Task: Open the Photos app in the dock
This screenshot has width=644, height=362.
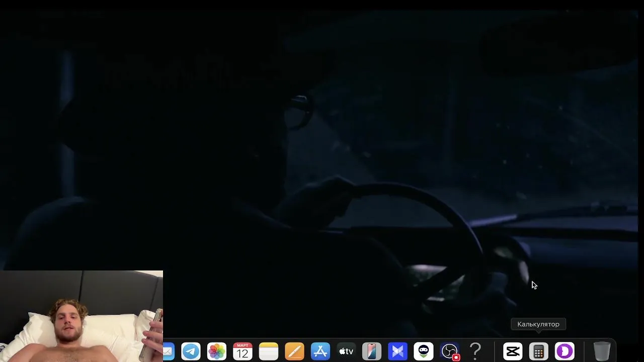Action: [x=217, y=351]
